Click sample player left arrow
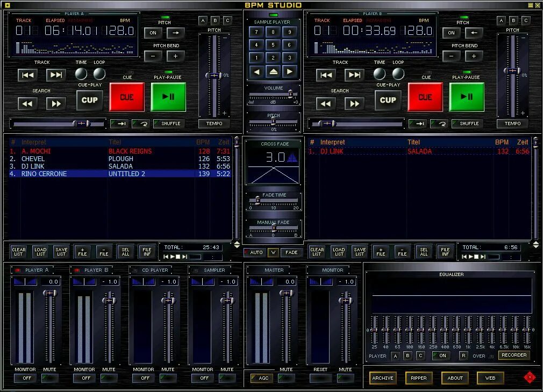This screenshot has width=543, height=392. coord(256,72)
